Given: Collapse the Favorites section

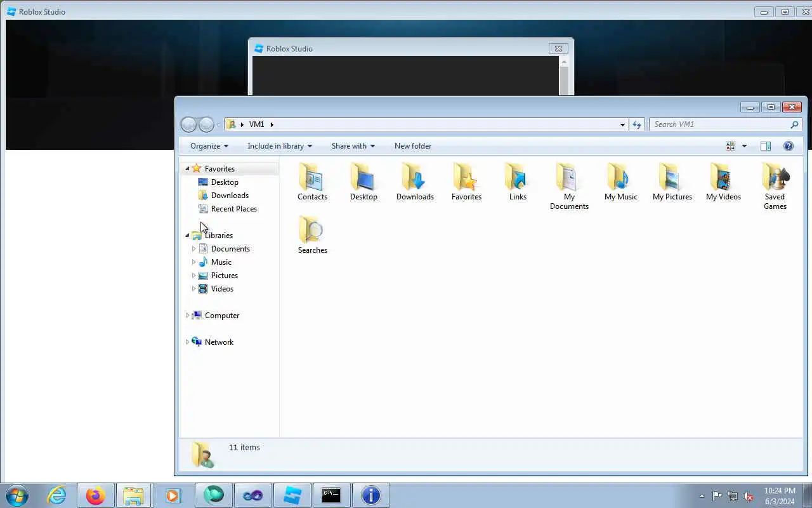Looking at the screenshot, I should pos(187,169).
